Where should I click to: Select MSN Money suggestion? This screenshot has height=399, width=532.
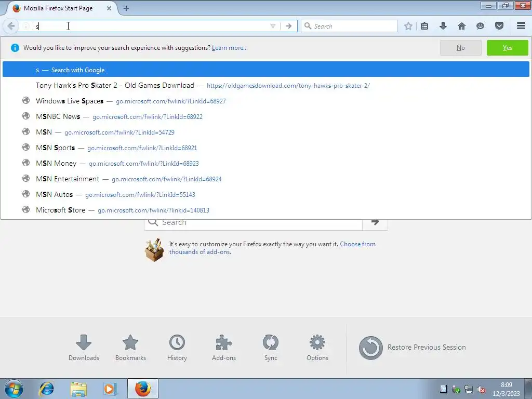(x=265, y=164)
